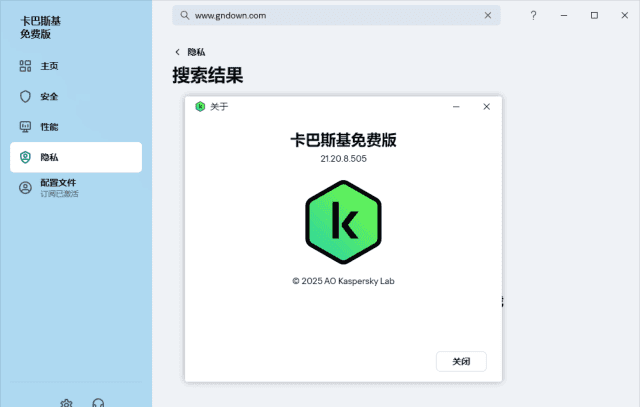Clear the search field with X icon
The image size is (640, 407).
point(488,16)
